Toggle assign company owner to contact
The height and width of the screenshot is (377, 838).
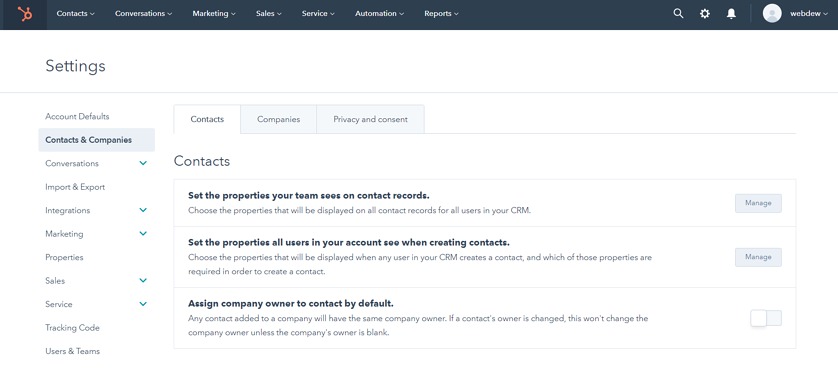pos(766,318)
